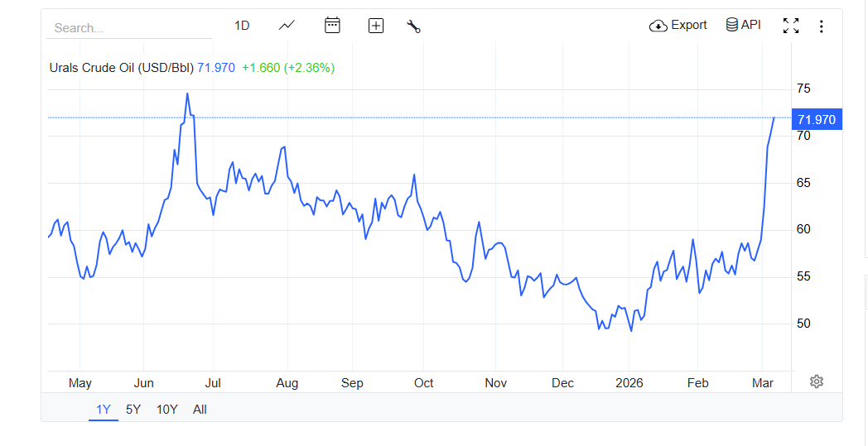Open the wrench tools icon
The width and height of the screenshot is (868, 446).
414,26
